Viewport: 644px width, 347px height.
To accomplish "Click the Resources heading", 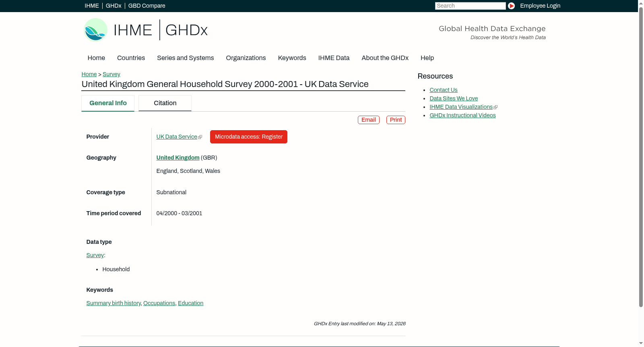I will [435, 76].
